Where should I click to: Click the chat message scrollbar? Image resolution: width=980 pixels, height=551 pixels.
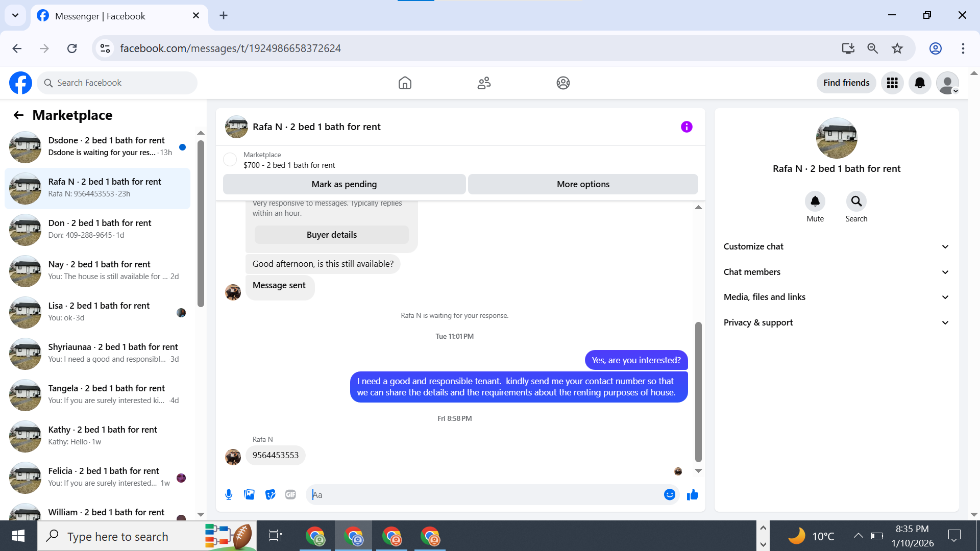(698, 391)
